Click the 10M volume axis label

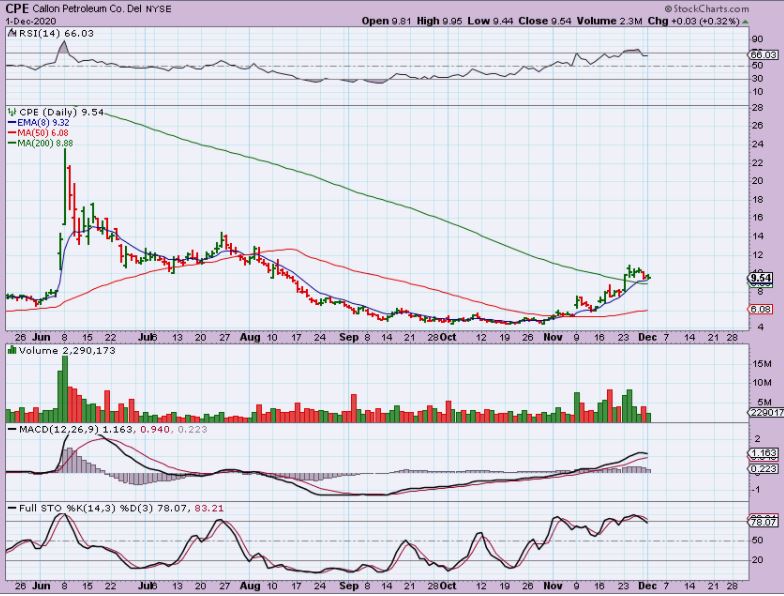(761, 382)
